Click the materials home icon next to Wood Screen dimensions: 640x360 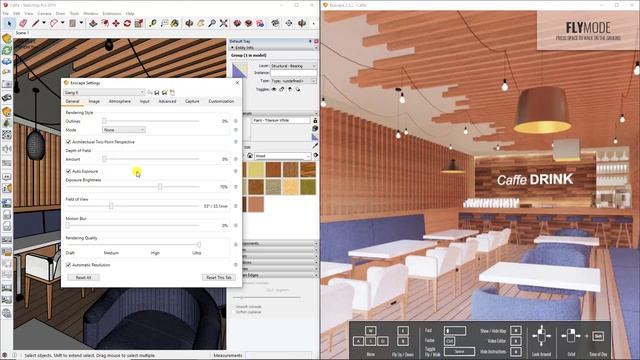[250, 156]
